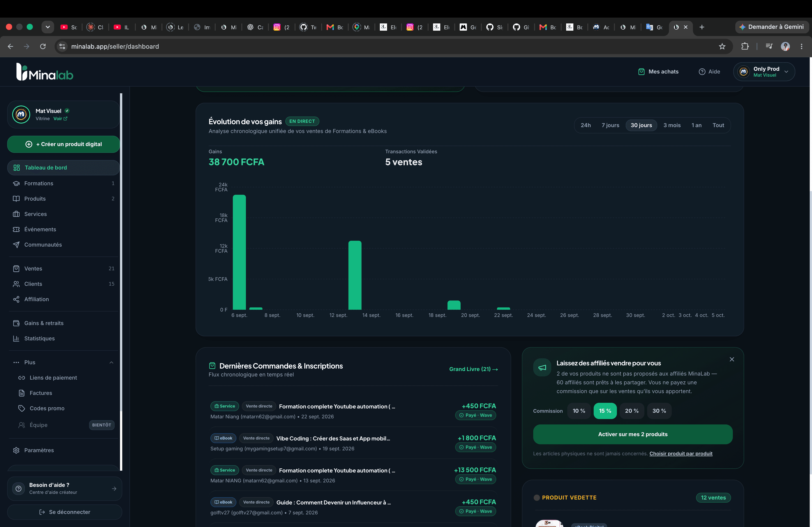Open the browser tab search dropdown
The height and width of the screenshot is (527, 812).
(48, 27)
